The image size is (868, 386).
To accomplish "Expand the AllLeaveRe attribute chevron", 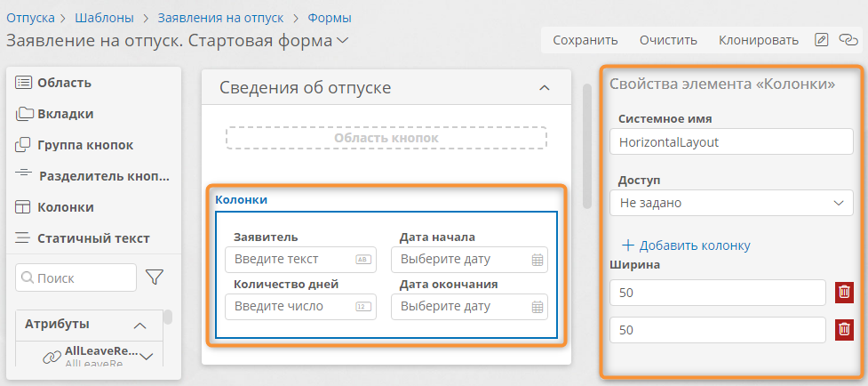I will (x=147, y=356).
